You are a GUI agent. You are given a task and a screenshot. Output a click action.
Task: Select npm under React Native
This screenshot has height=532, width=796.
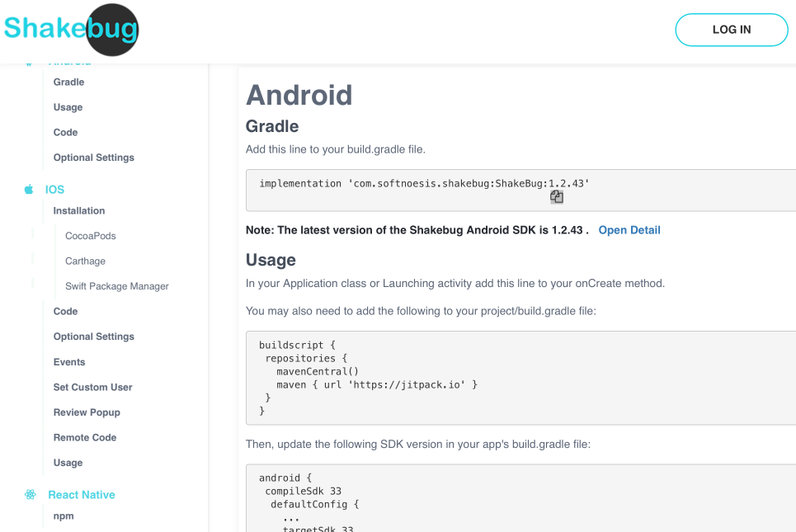(64, 516)
